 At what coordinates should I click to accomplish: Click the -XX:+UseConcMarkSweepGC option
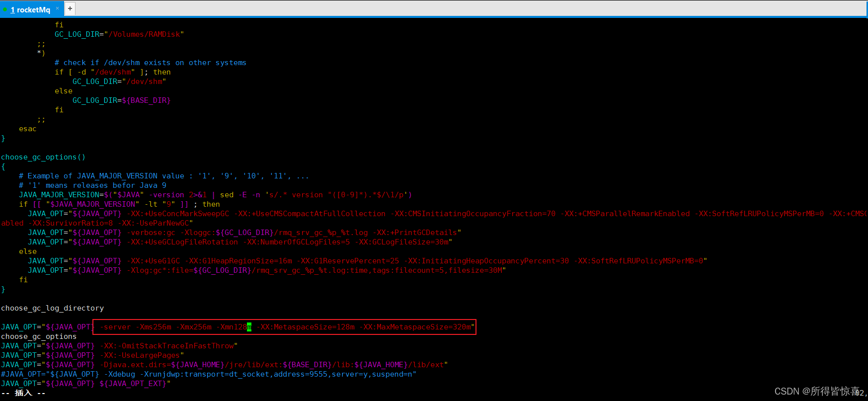pyautogui.click(x=178, y=214)
